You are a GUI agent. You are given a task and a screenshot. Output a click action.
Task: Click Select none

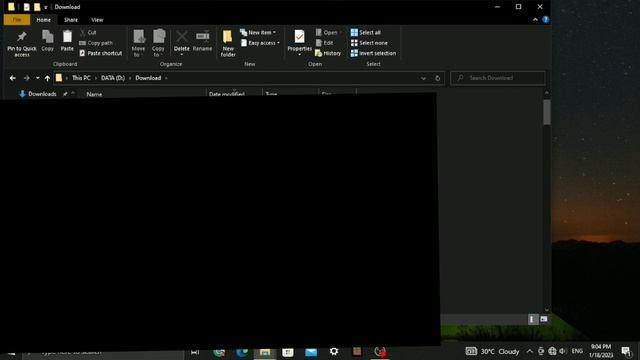click(369, 43)
